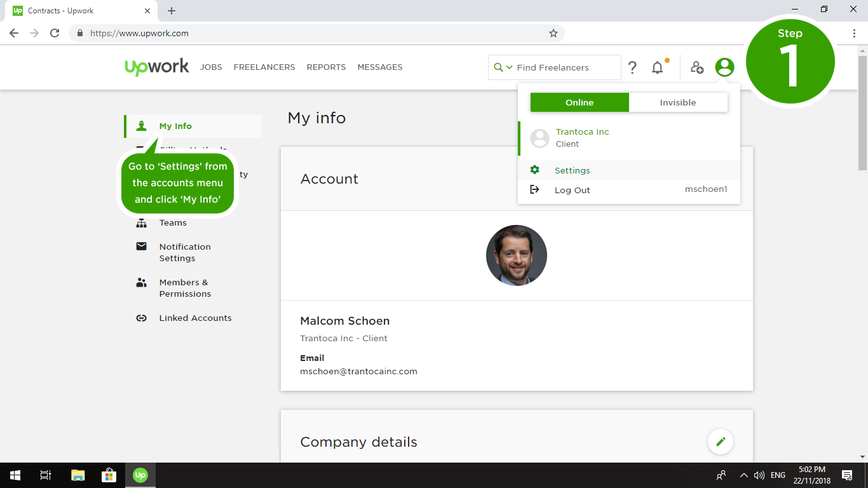The height and width of the screenshot is (488, 868).
Task: Click the pencil edit icon for Company details
Action: pyautogui.click(x=721, y=442)
